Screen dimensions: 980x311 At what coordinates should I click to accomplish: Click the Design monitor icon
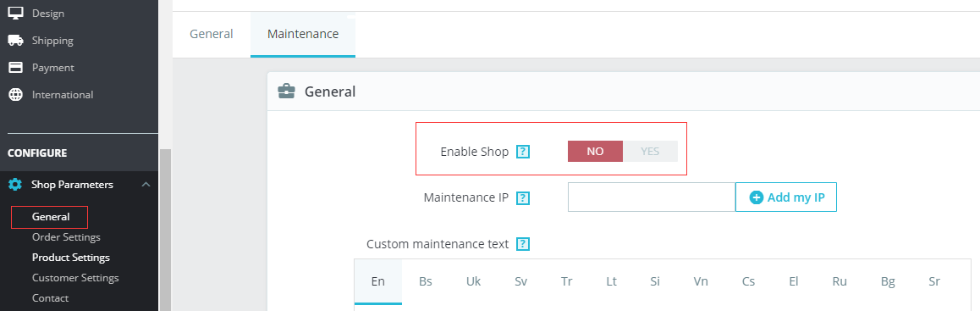[15, 13]
